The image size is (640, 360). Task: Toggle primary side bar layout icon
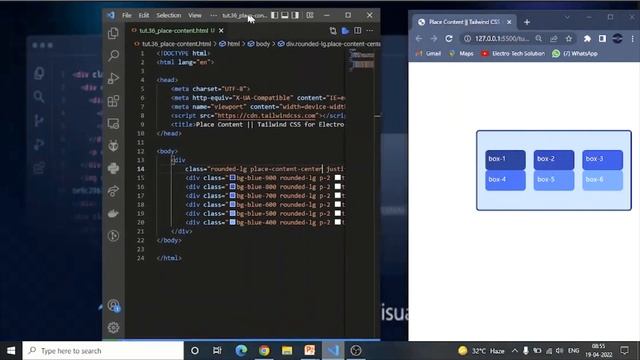(275, 15)
